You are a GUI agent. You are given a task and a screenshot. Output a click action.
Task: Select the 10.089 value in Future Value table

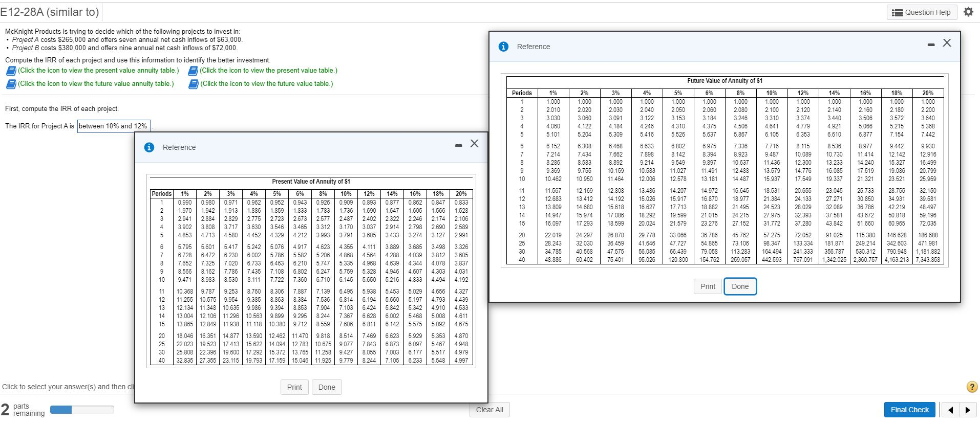pyautogui.click(x=803, y=154)
